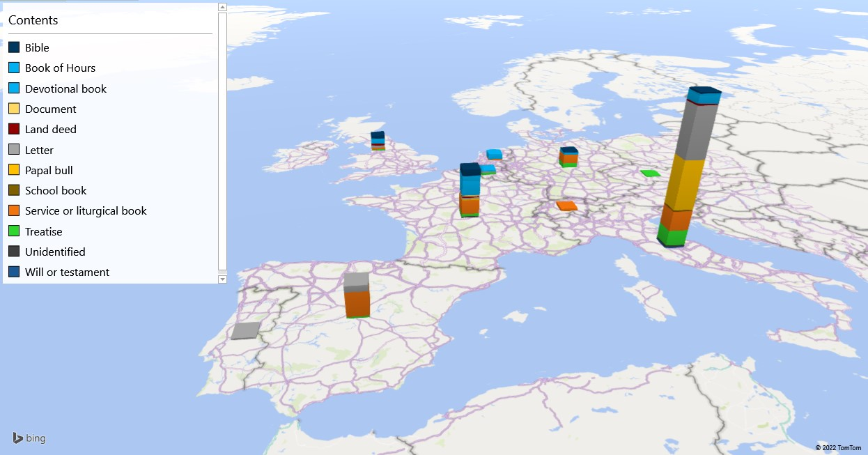Click the © 2022 TomTom copyright text
The image size is (868, 455).
click(x=838, y=448)
